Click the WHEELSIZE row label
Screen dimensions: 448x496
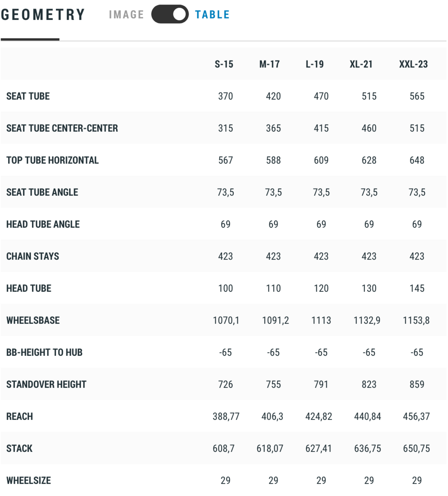29,481
